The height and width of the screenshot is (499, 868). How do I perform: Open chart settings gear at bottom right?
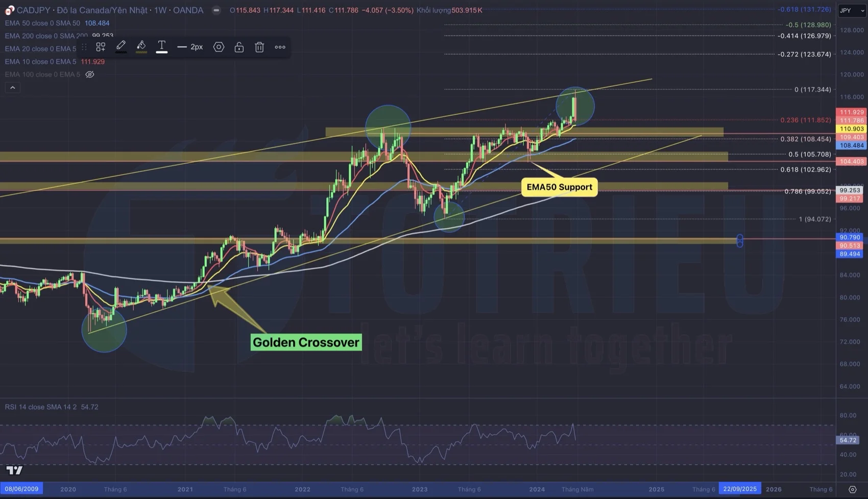click(x=852, y=489)
